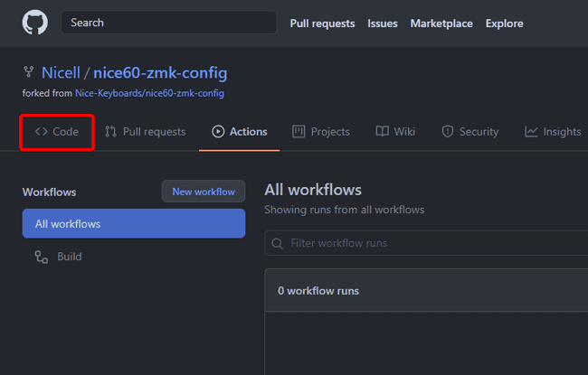Screen dimensions: 588x375
Task: Open the Code tab
Action: coord(57,132)
